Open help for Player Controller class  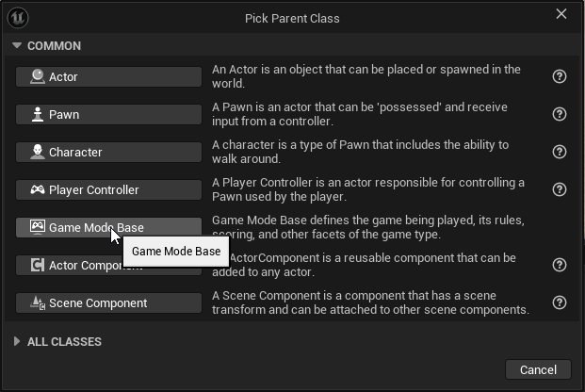(x=560, y=189)
